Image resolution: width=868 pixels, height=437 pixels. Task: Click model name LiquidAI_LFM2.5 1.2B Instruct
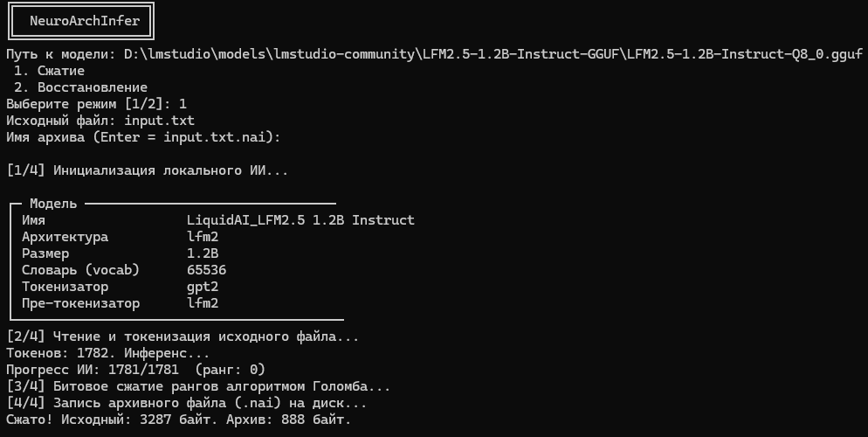[x=300, y=220]
